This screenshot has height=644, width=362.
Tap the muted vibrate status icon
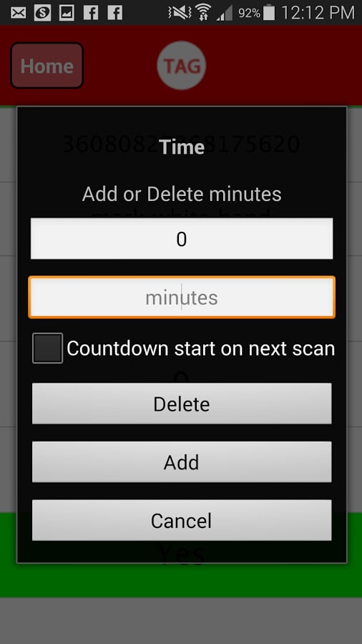[x=180, y=13]
